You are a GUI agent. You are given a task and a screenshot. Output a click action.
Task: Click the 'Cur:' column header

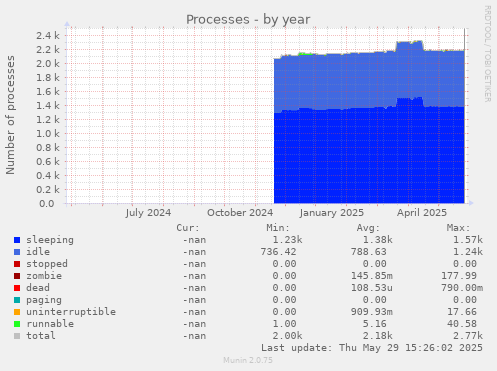coord(188,228)
